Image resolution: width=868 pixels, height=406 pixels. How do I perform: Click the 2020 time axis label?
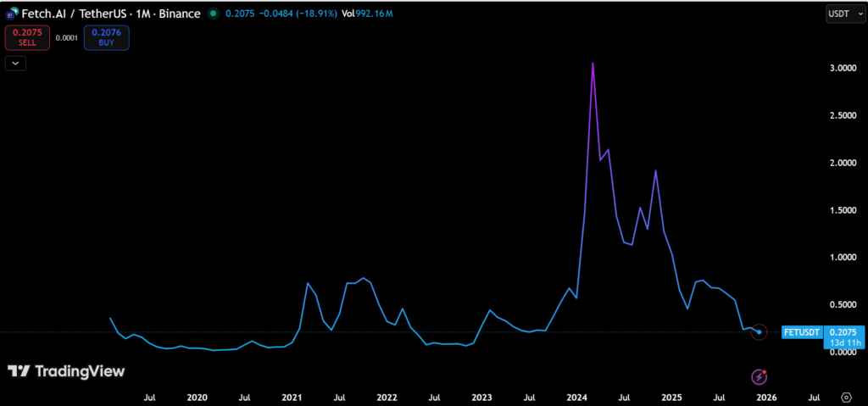(197, 397)
